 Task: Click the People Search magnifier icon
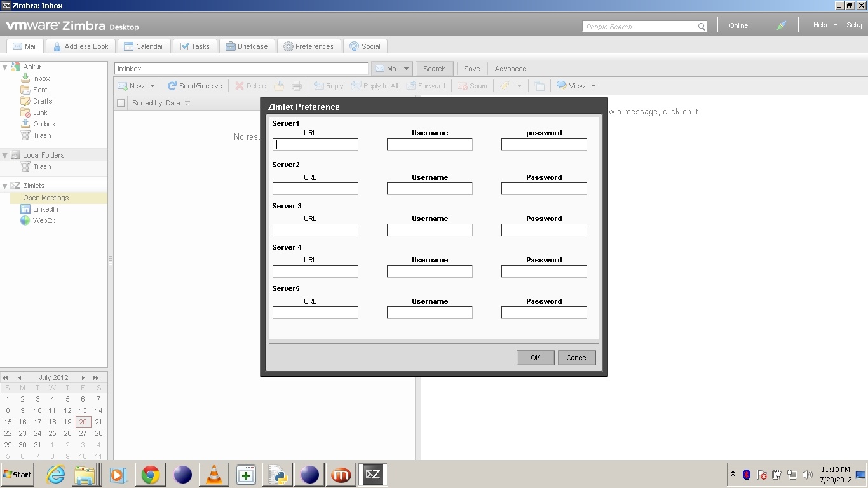click(x=702, y=27)
